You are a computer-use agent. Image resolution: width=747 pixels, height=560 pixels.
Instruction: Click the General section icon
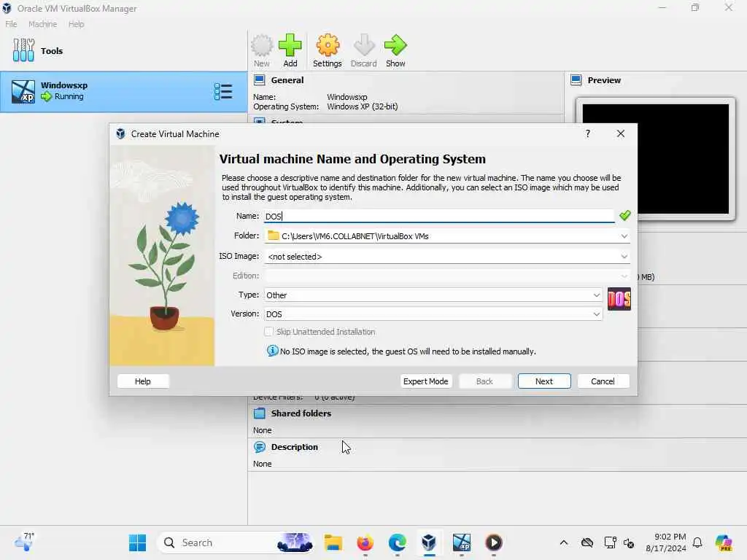point(259,80)
